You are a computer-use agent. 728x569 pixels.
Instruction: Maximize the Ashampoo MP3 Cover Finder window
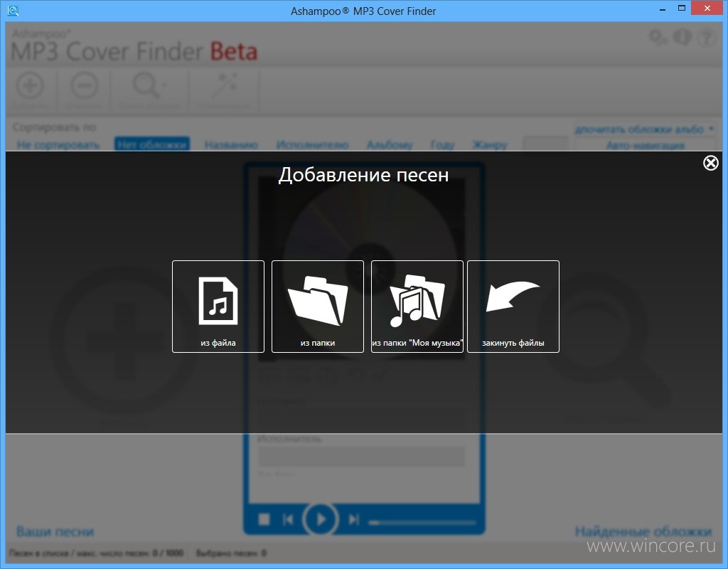coord(682,9)
